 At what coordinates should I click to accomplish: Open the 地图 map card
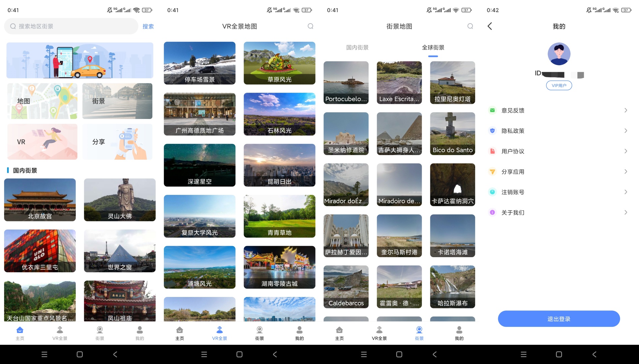pos(42,101)
